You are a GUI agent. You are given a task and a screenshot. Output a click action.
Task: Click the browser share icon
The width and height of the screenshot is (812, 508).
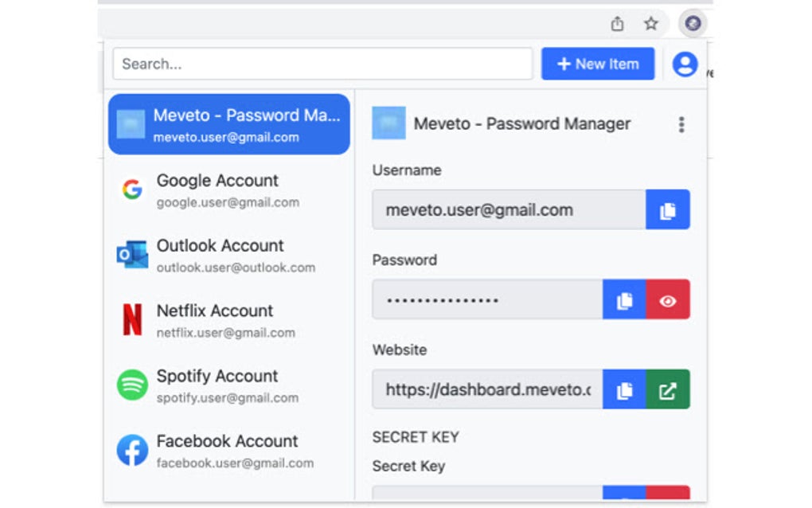(617, 23)
